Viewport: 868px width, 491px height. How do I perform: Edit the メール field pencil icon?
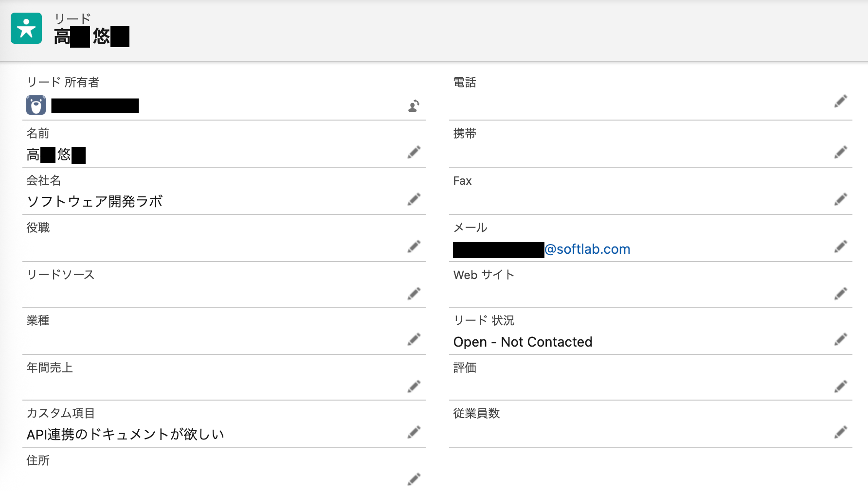coord(841,246)
